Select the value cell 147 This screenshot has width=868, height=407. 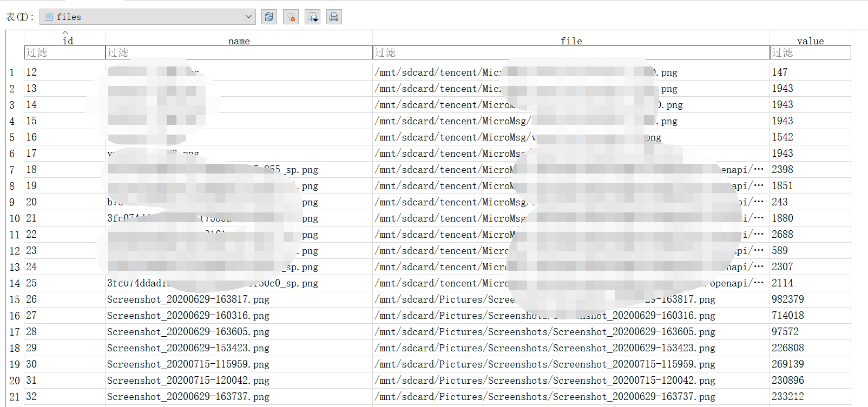811,72
